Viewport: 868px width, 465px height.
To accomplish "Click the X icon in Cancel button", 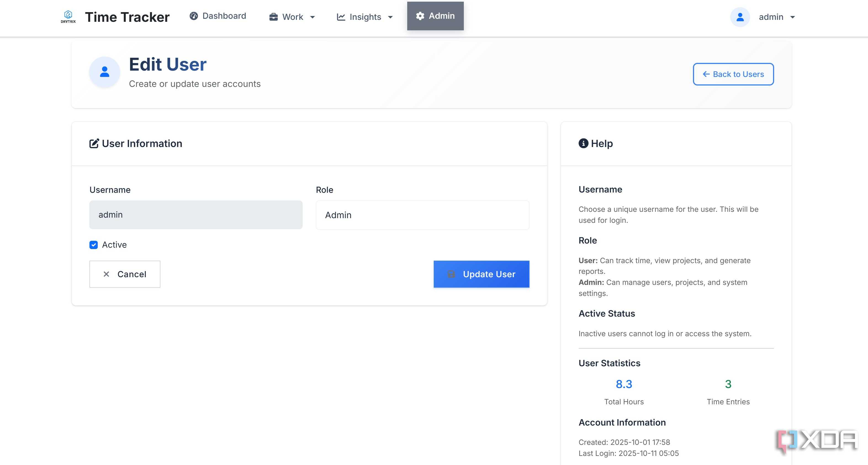I will [x=106, y=274].
